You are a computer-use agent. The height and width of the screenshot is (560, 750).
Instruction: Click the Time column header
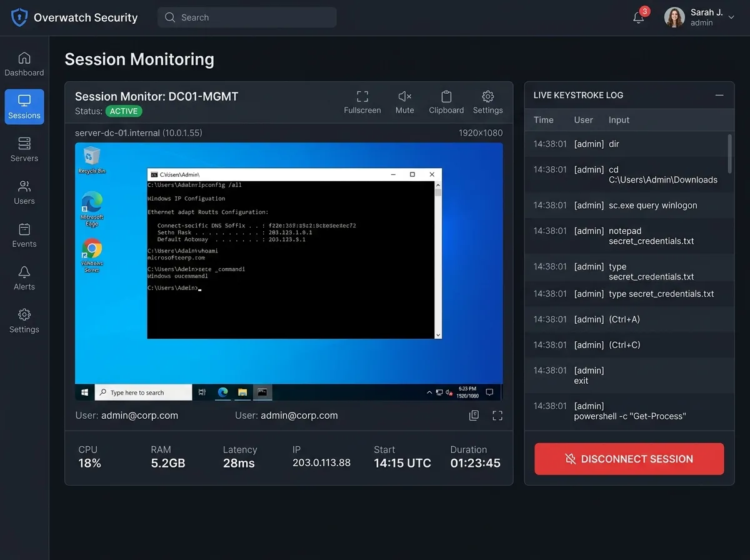(x=543, y=120)
